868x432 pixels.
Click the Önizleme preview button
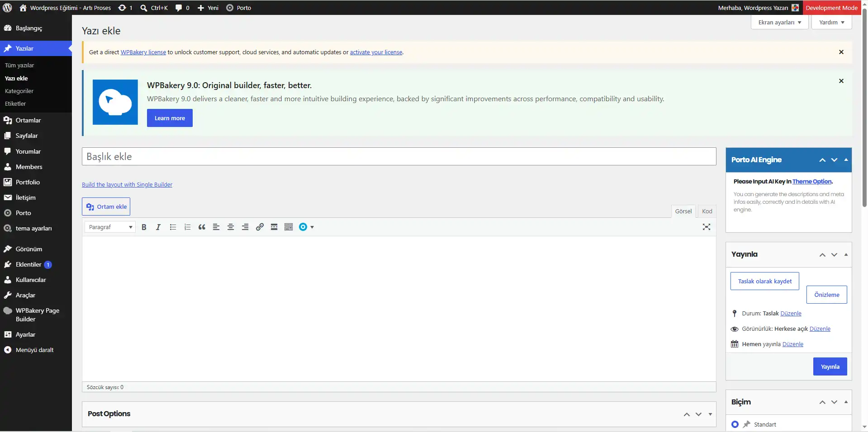tap(826, 295)
